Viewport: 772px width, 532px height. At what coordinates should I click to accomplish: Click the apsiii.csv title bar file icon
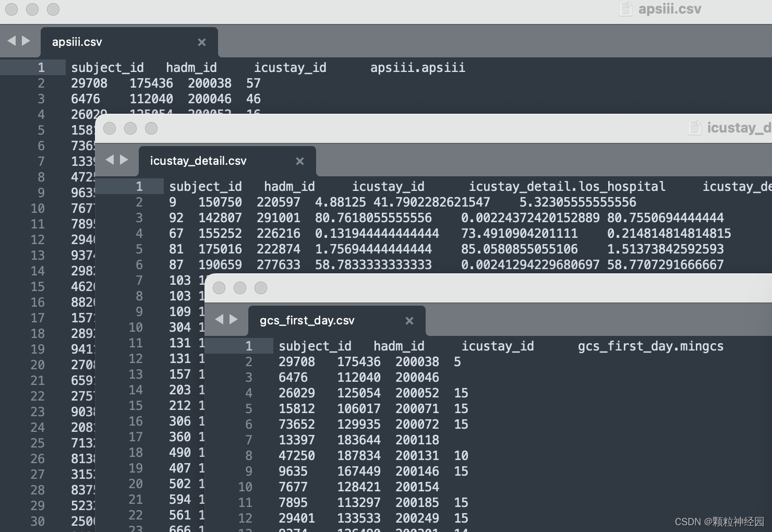[x=626, y=9]
